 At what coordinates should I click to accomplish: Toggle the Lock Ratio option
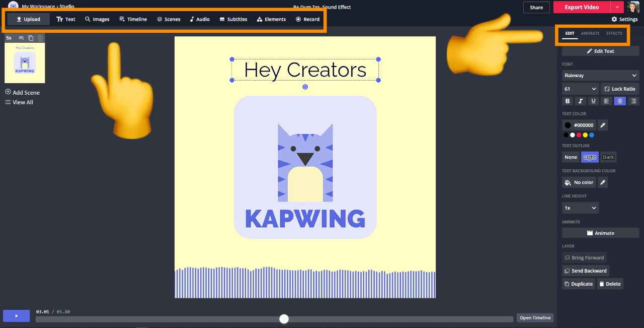click(619, 89)
